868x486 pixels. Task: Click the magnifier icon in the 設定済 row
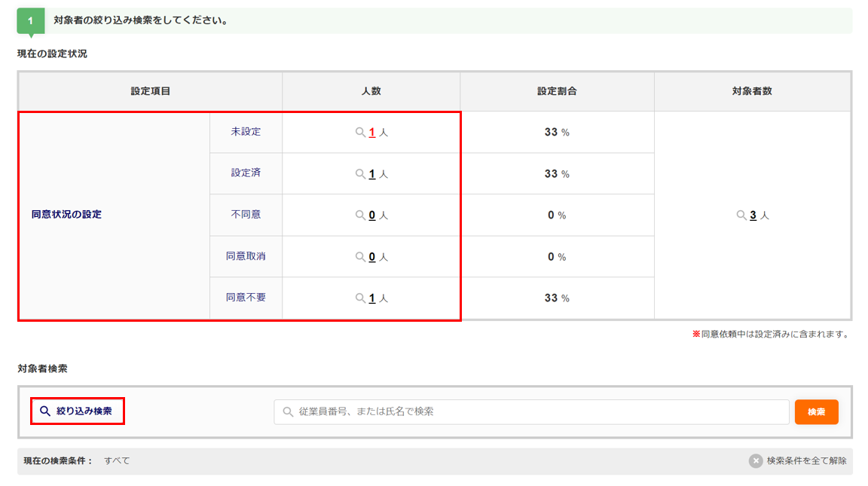pyautogui.click(x=360, y=174)
